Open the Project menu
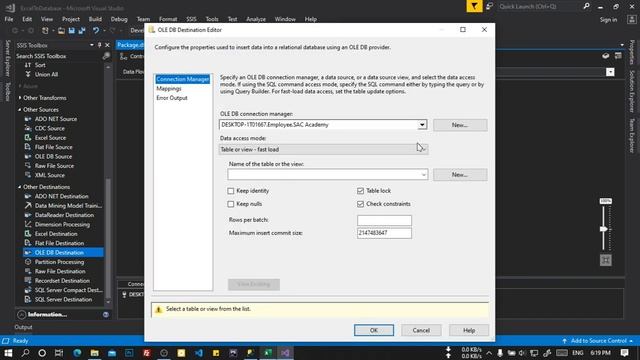The height and width of the screenshot is (360, 640). point(71,19)
